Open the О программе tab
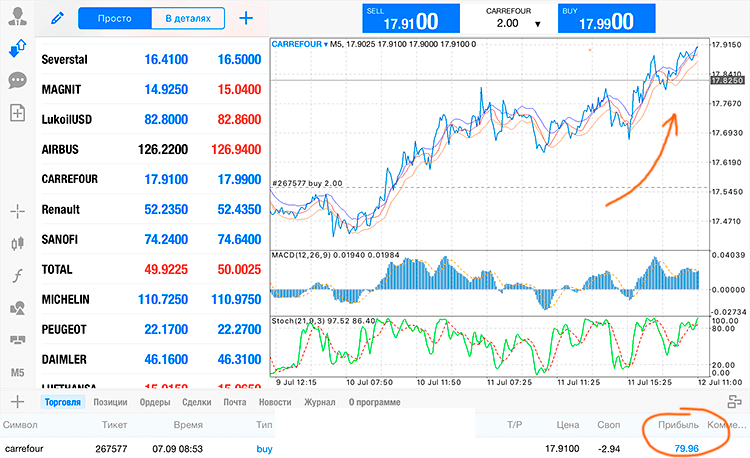The height and width of the screenshot is (458, 750). coord(375,402)
